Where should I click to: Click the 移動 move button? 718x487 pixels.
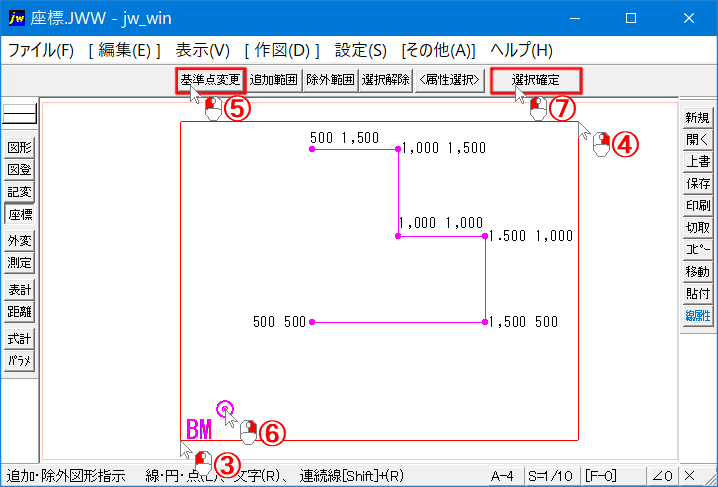tap(697, 271)
